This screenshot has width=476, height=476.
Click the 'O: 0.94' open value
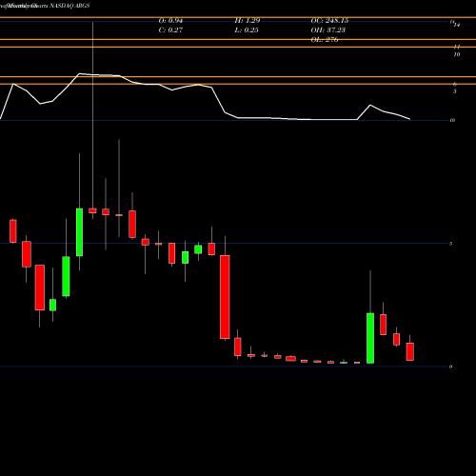(x=170, y=21)
